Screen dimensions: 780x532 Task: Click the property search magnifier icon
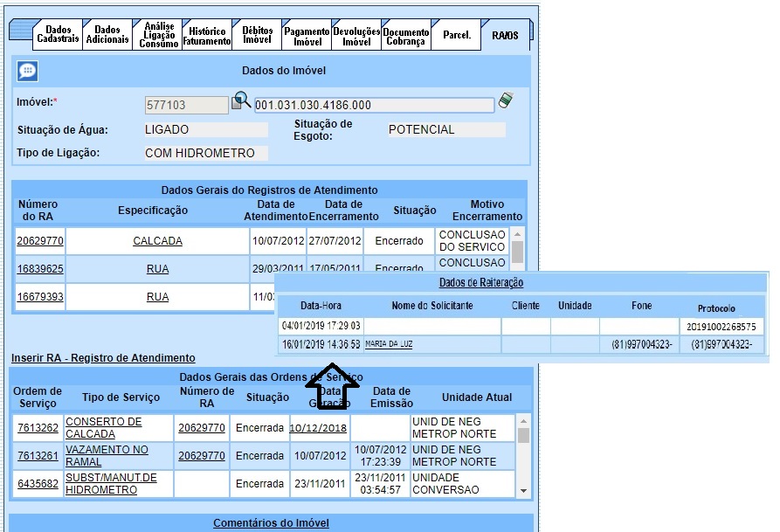pos(241,102)
